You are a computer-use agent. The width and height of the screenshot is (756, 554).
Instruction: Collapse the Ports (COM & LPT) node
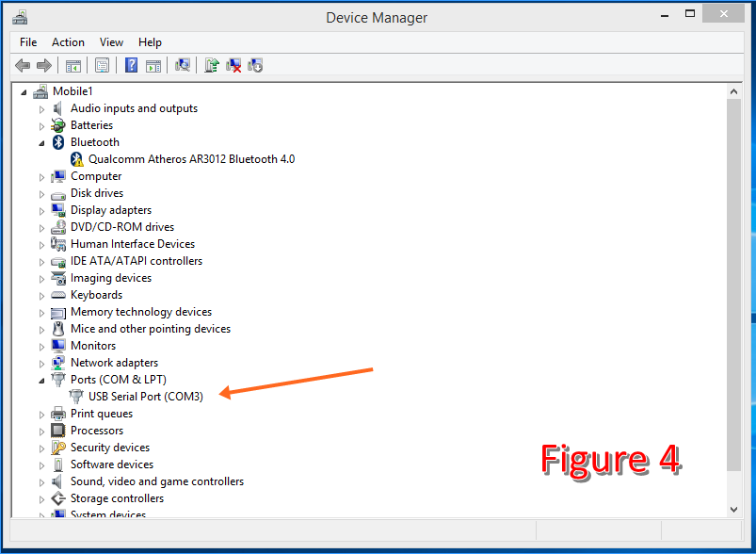[x=41, y=380]
